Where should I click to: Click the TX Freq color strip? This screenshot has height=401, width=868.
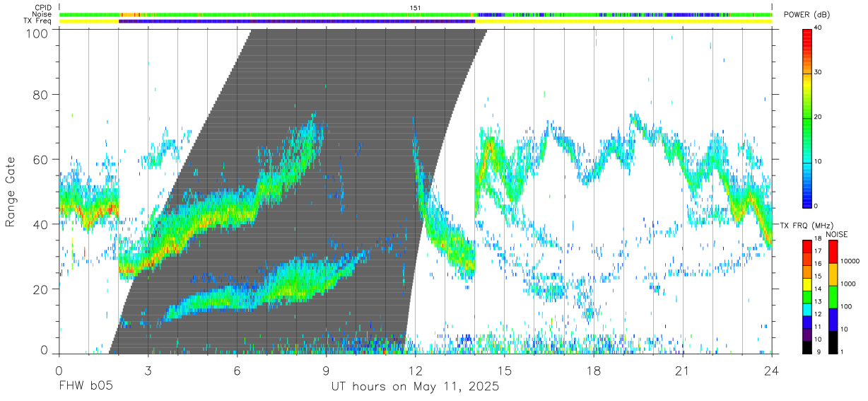(416, 21)
